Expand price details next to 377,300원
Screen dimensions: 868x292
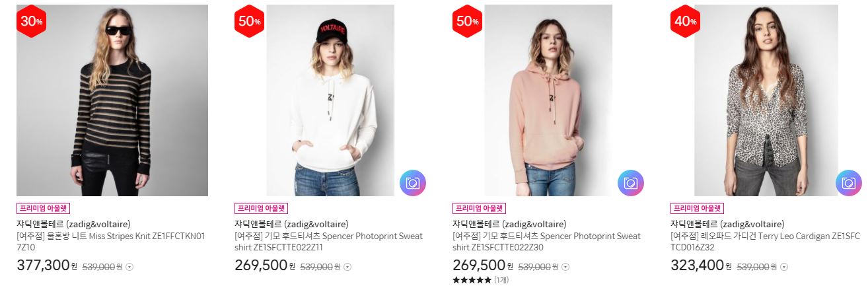[129, 267]
